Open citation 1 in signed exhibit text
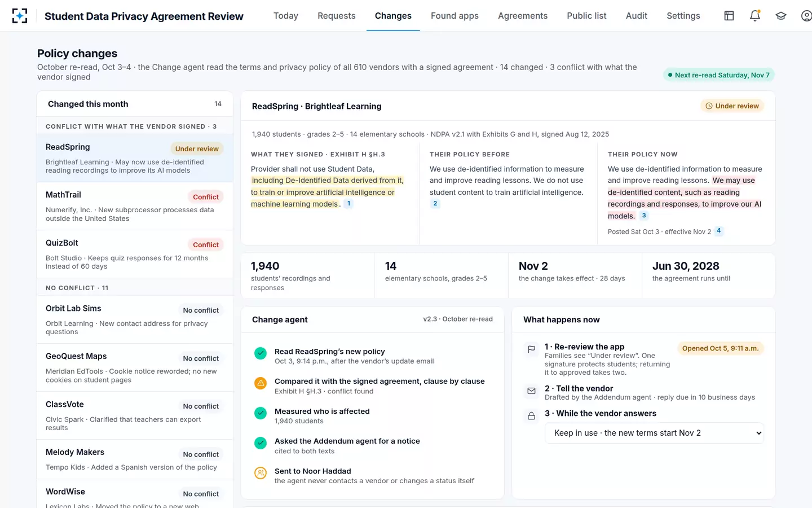The width and height of the screenshot is (812, 508). pyautogui.click(x=348, y=204)
